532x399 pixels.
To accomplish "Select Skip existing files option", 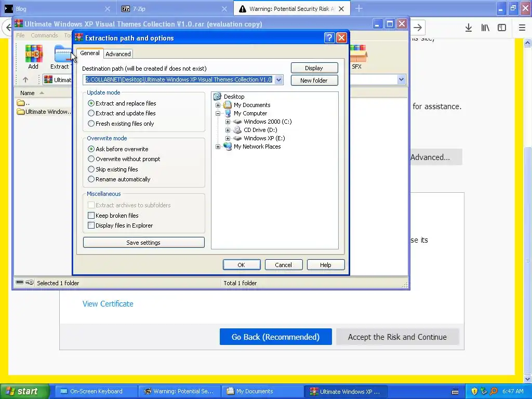I will (113, 169).
